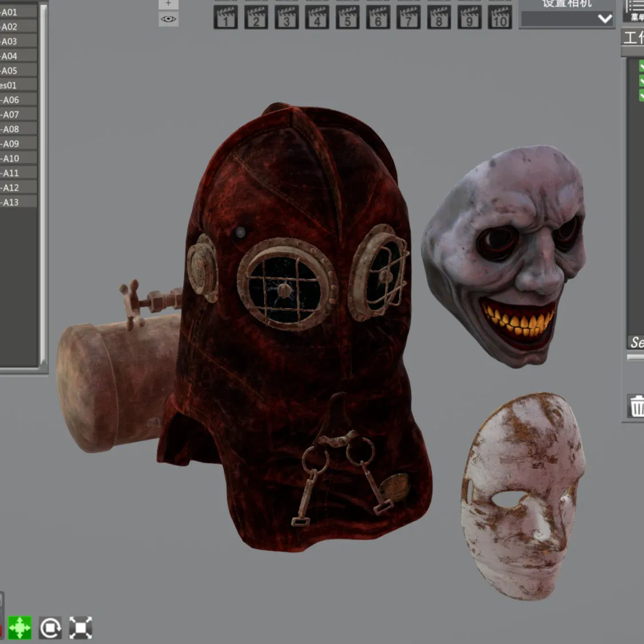Select the A01 item in the list
Viewport: 644px width, 644px height.
[18, 12]
